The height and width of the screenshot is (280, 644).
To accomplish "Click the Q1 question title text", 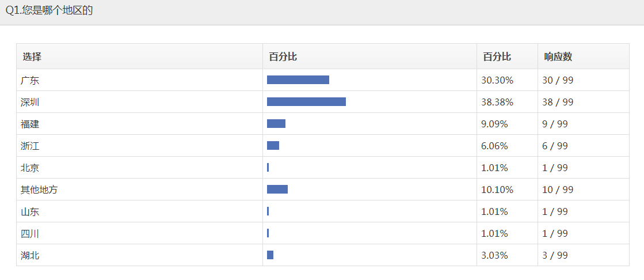I will (x=49, y=11).
